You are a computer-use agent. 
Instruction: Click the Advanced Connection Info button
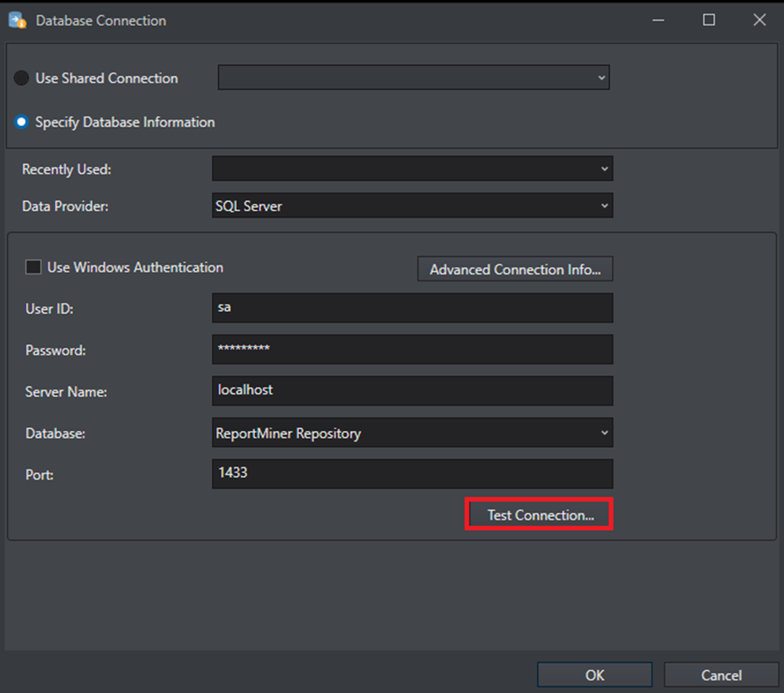point(515,269)
